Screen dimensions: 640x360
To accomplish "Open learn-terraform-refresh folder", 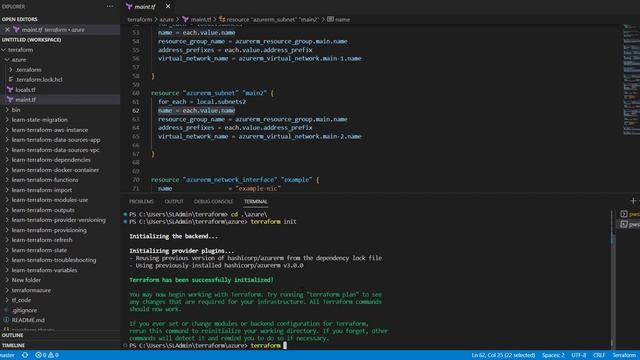I will 42,240.
